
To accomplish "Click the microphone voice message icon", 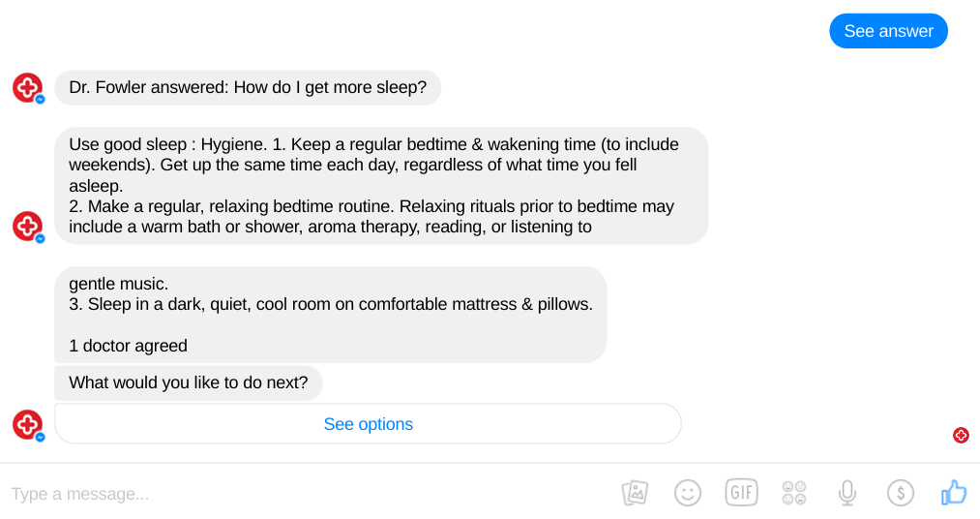I will click(846, 493).
